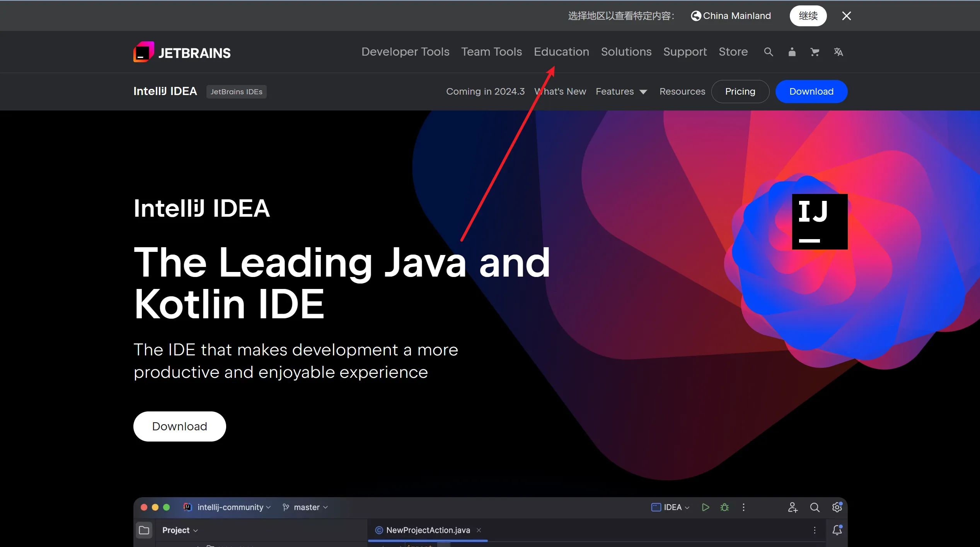Open the account profile icon
Screen dimensions: 980x547
pos(792,52)
